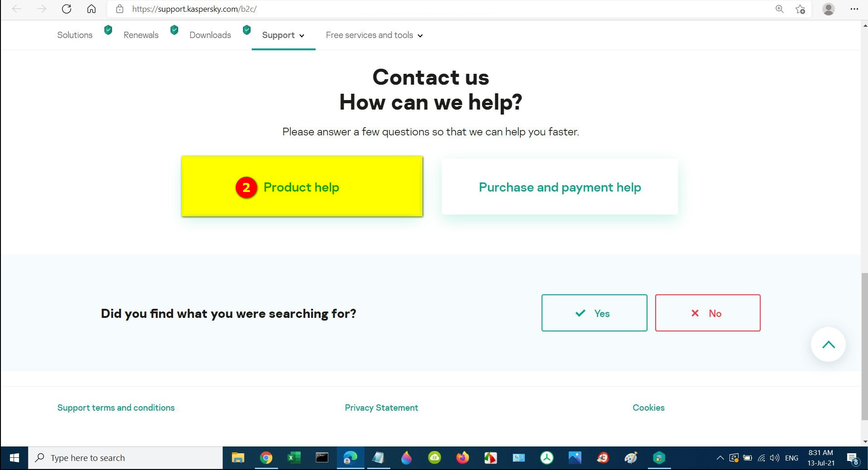Screen dimensions: 868x470
Task: Click the browser refresh icon
Action: tap(67, 9)
